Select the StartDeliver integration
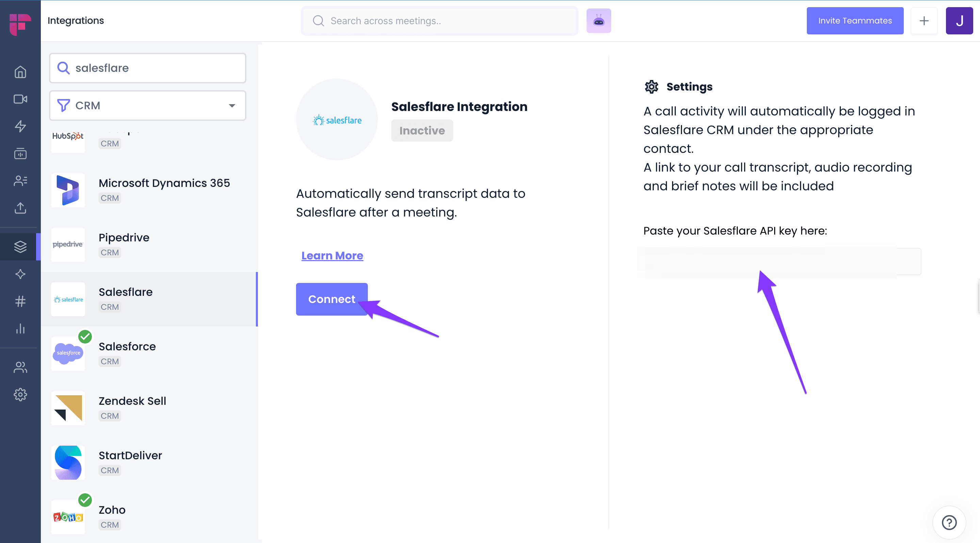Screen dimensions: 980x543 (149, 462)
